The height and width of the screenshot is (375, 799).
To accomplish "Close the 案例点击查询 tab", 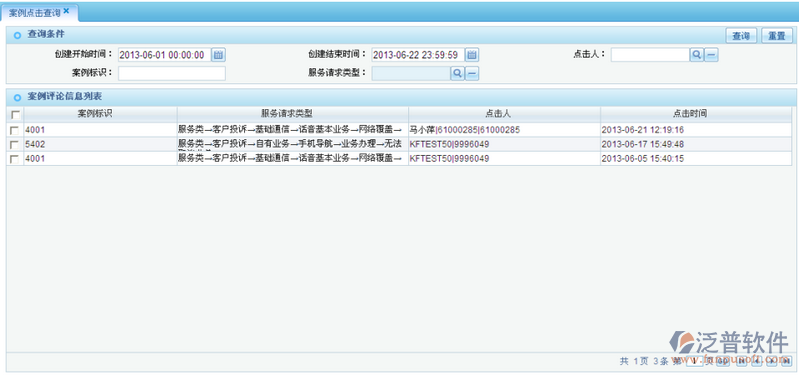I will 66,11.
